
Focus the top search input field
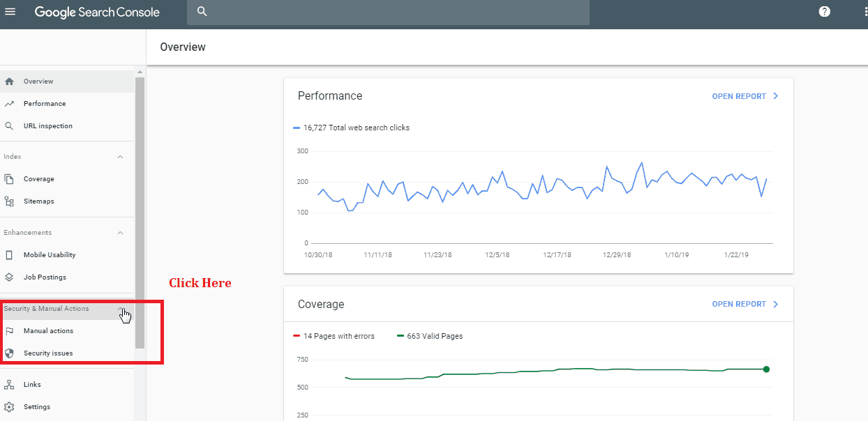(x=388, y=12)
